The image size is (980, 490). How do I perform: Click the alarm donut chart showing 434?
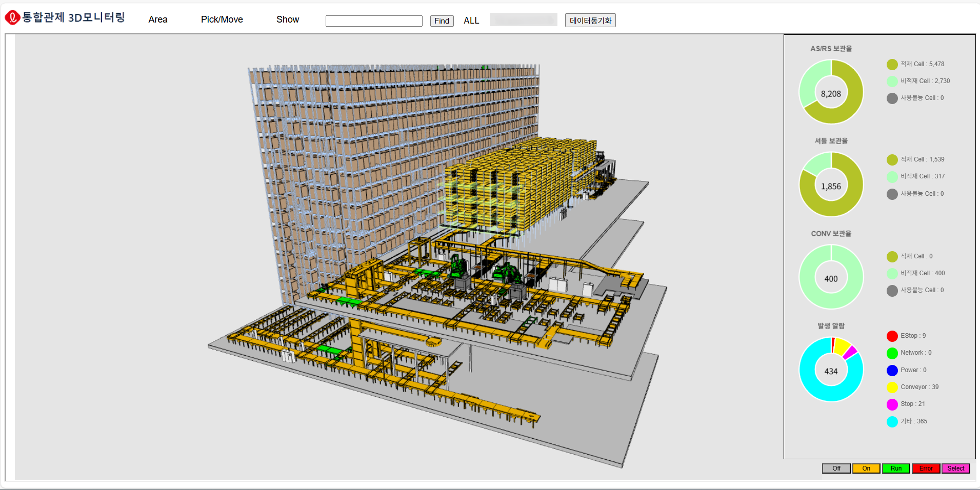point(831,369)
